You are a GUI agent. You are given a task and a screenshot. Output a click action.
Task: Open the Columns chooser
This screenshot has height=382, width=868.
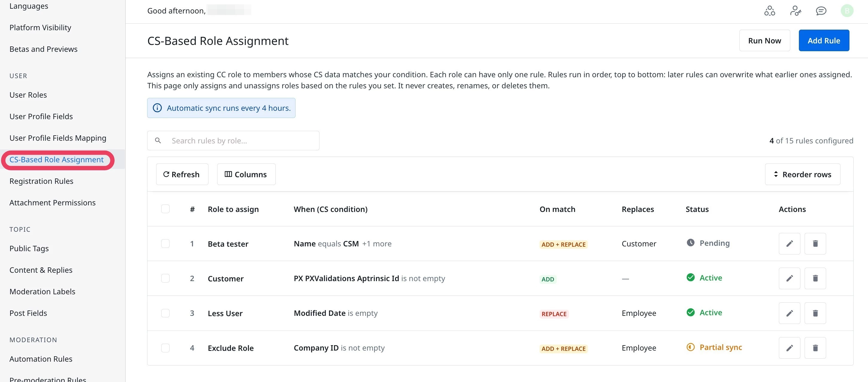[x=246, y=174]
